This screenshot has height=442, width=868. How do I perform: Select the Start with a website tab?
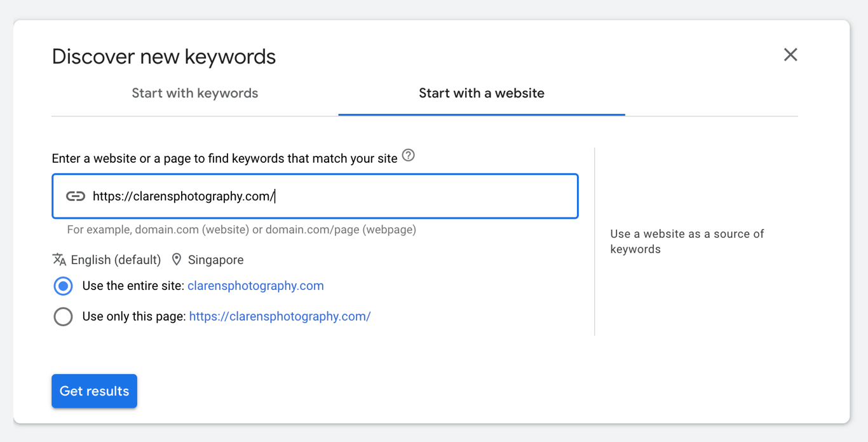coord(481,93)
